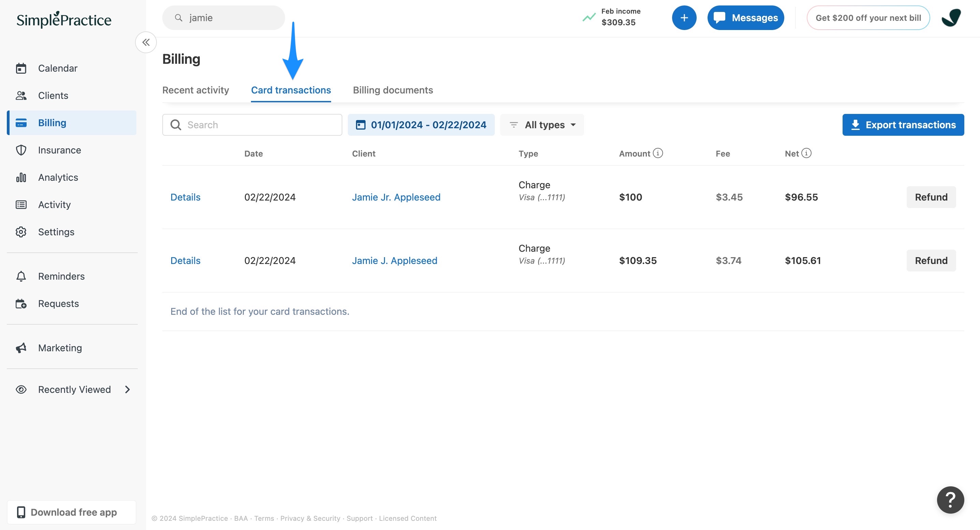This screenshot has height=530, width=980.
Task: Click the $96.55 net value
Action: (801, 197)
